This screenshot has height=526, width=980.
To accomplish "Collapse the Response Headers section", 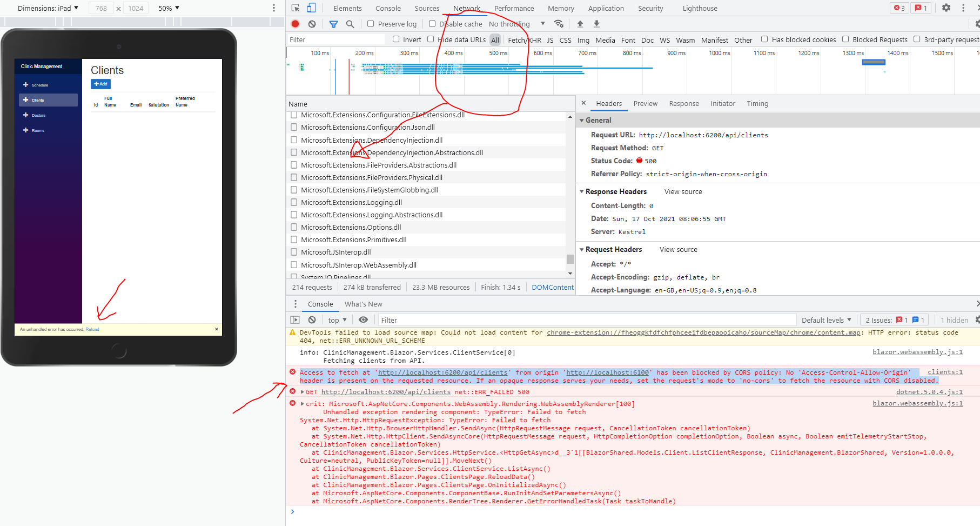I will pos(582,191).
